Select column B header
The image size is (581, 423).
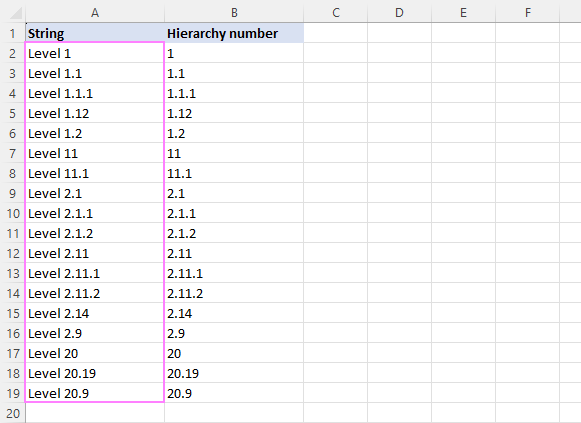tap(234, 13)
